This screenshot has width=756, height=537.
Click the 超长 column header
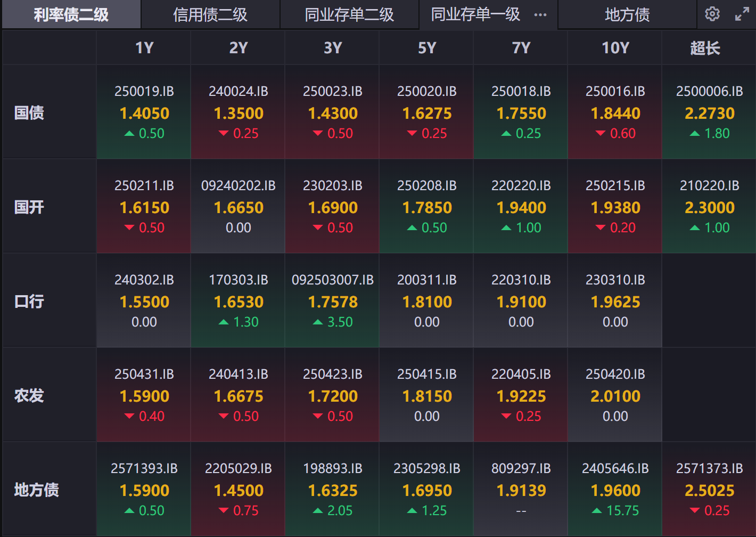(705, 48)
